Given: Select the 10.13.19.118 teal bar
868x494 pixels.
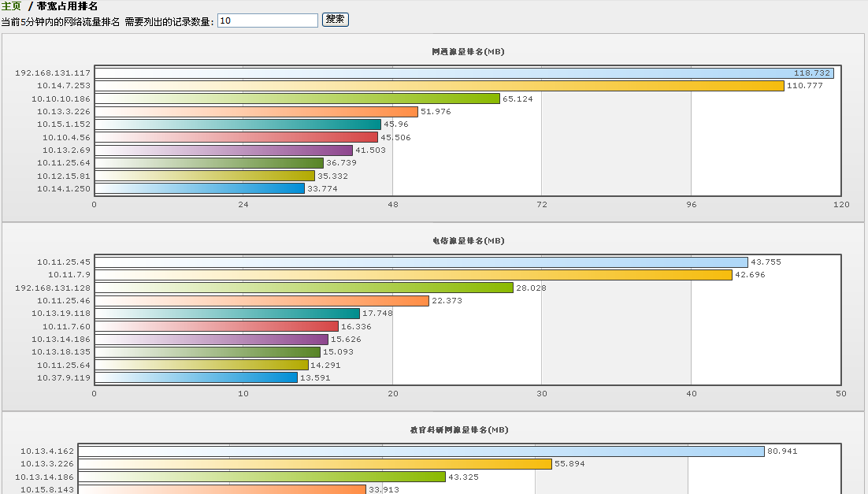Looking at the screenshot, I should (x=227, y=314).
